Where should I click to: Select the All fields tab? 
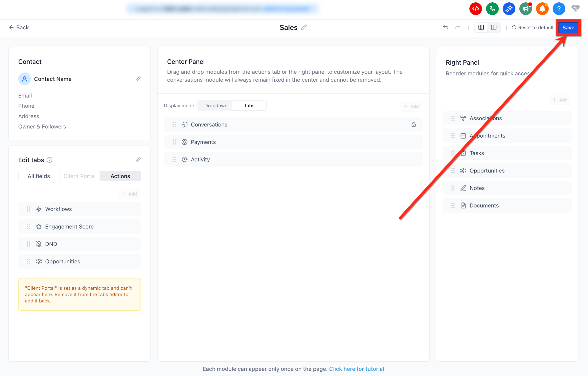(39, 176)
